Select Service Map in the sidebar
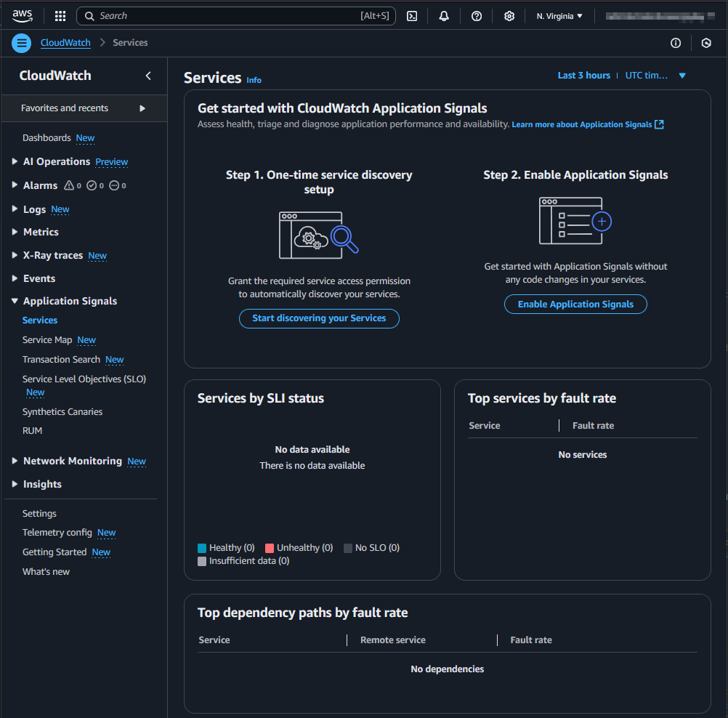The height and width of the screenshot is (718, 728). [x=47, y=339]
